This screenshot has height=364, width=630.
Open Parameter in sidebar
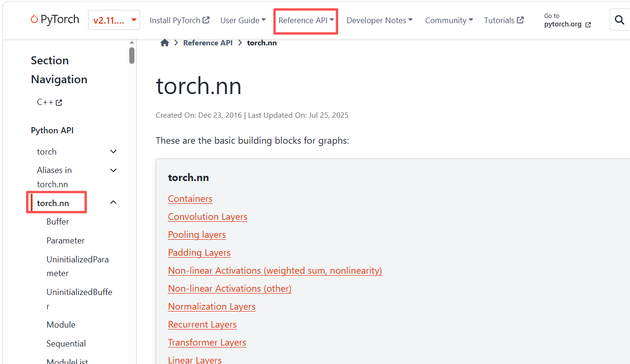[x=65, y=241]
